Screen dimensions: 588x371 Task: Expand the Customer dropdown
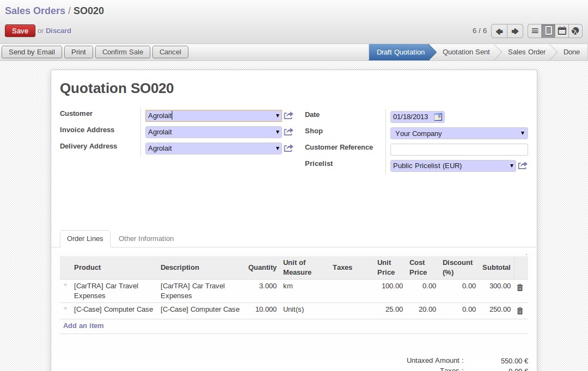pyautogui.click(x=277, y=116)
